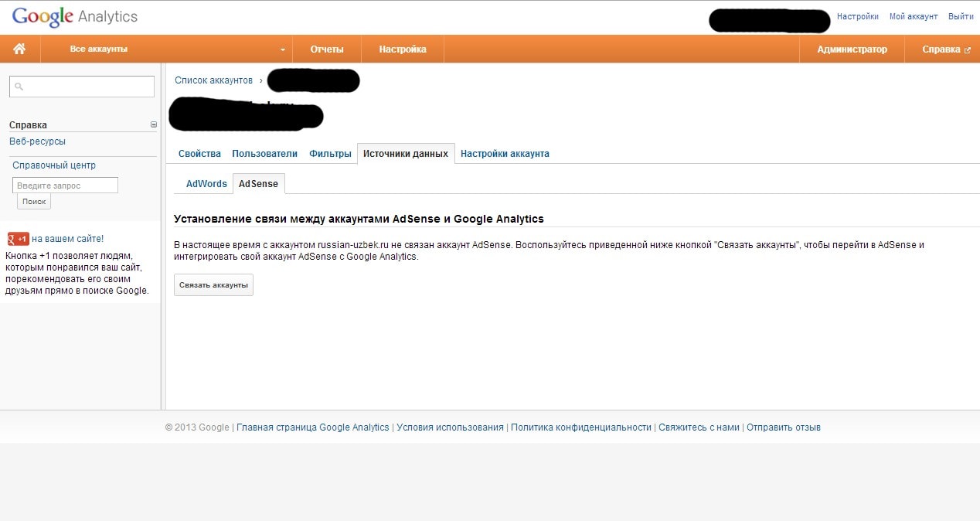
Task: Select the Источники данных tab
Action: pyautogui.click(x=406, y=154)
